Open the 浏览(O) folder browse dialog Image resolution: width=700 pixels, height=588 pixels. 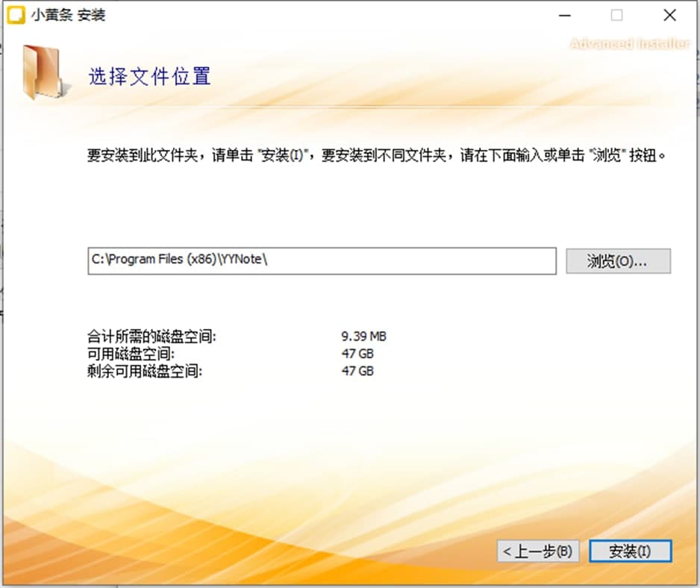pos(619,260)
